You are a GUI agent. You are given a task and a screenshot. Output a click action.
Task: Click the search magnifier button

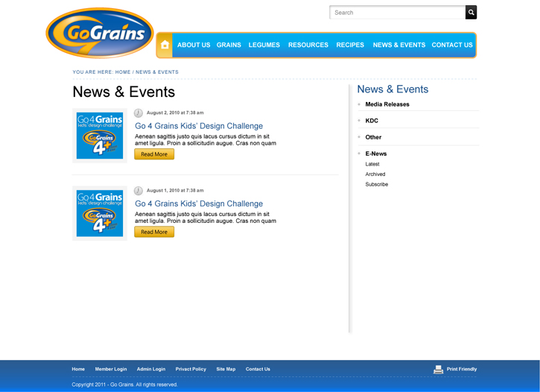(471, 13)
